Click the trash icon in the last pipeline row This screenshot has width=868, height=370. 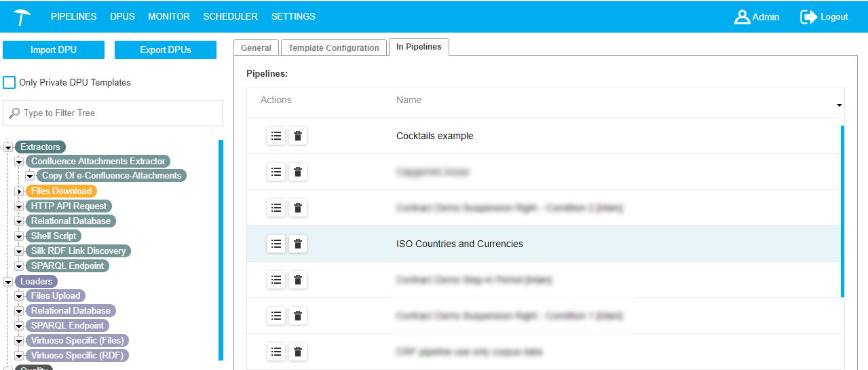click(297, 352)
